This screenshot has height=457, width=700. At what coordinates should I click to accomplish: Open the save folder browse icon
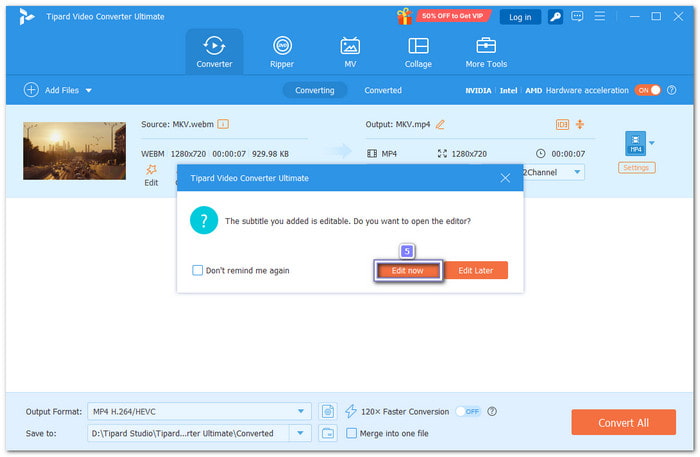point(328,433)
